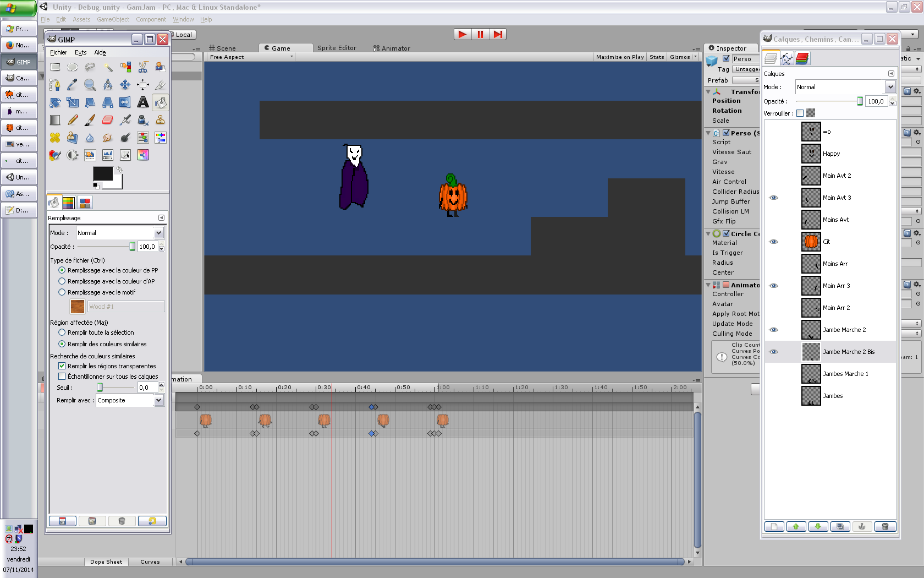Open 'Remplir avec' Composite dropdown
This screenshot has width=924, height=578.
click(130, 401)
